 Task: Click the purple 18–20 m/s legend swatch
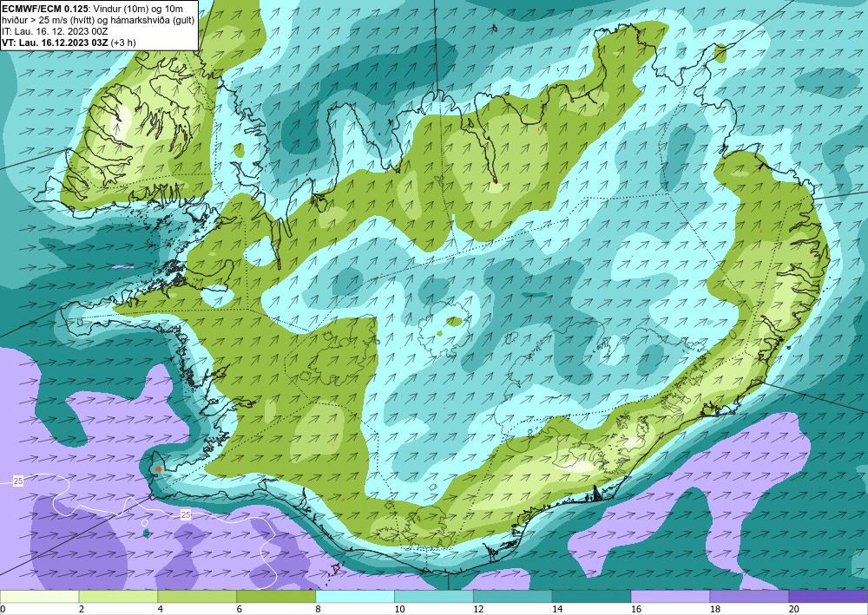coord(750,597)
